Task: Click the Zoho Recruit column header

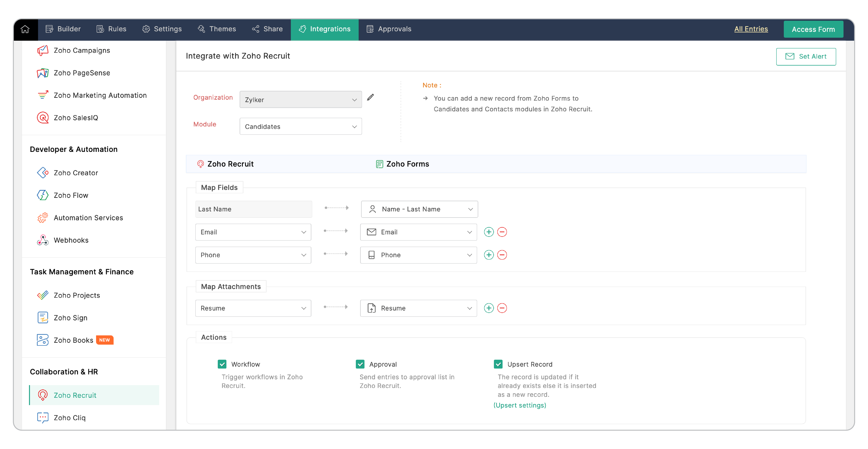Action: [225, 164]
